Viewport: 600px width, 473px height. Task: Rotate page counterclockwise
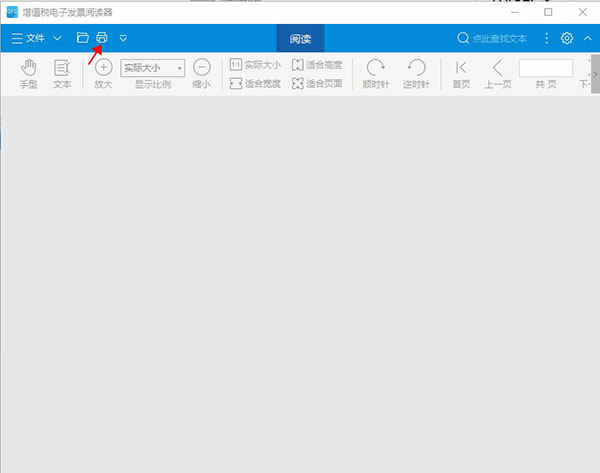click(416, 74)
